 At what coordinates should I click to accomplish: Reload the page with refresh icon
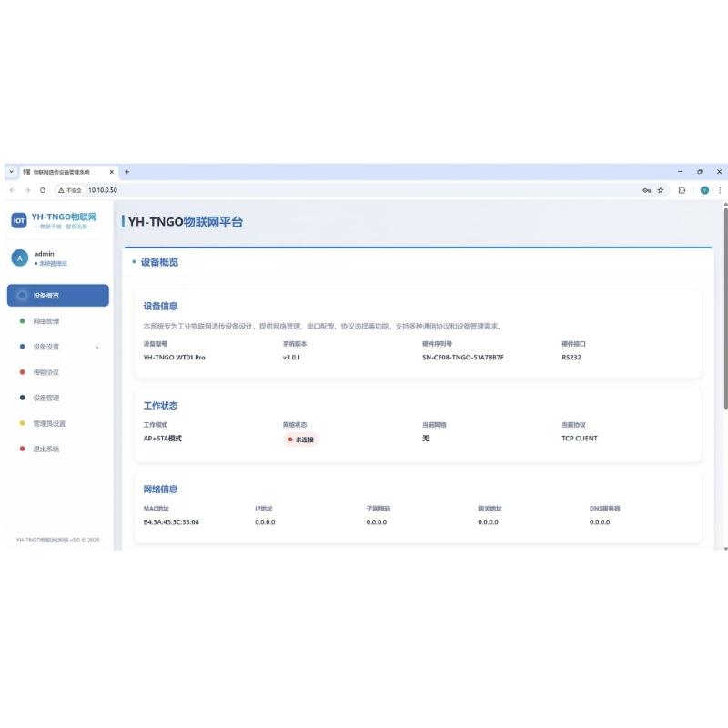pos(43,190)
